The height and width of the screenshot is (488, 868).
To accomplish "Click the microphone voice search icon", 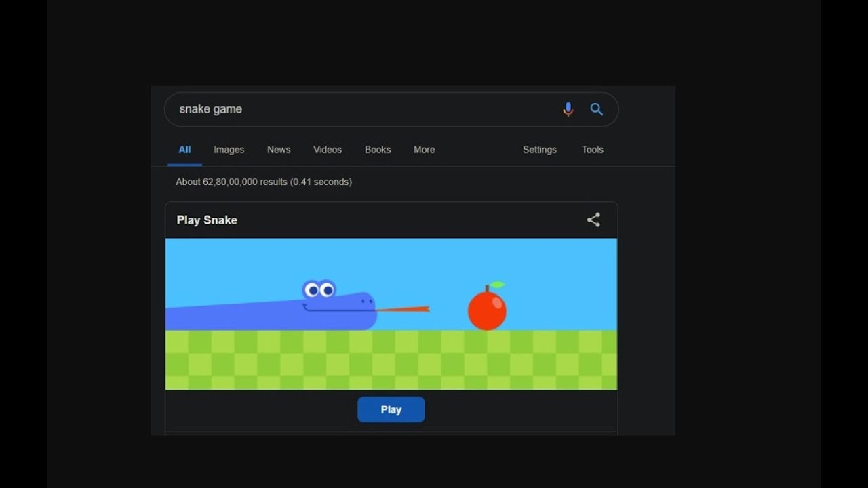I will coord(568,109).
